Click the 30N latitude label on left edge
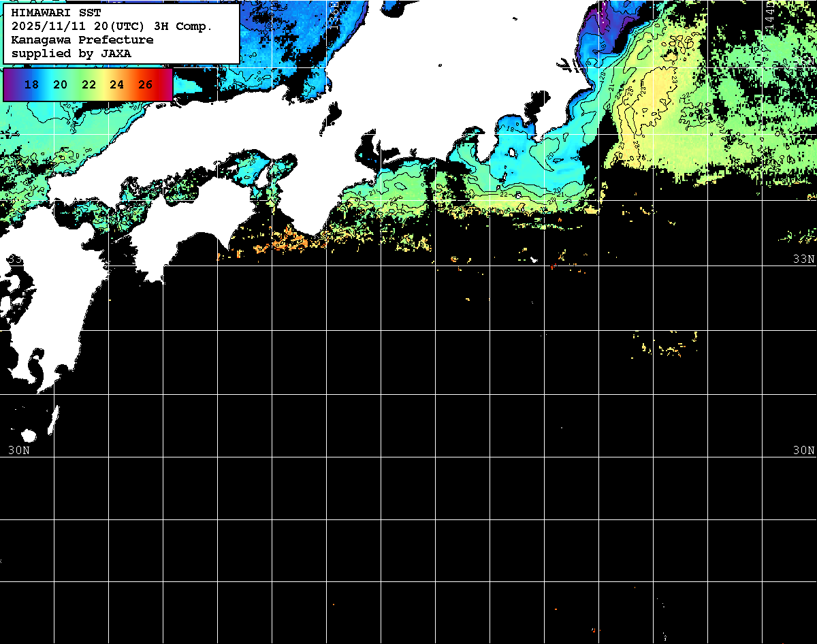This screenshot has height=644, width=817. click(19, 450)
